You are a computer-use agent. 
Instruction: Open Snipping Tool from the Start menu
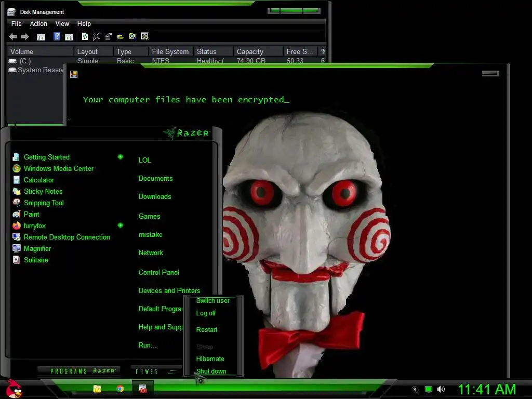point(44,203)
